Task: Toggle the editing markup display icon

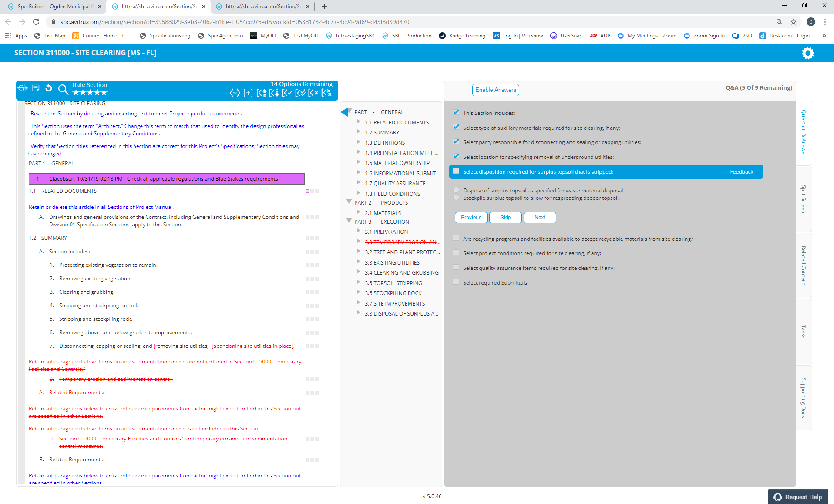Action: click(22, 88)
